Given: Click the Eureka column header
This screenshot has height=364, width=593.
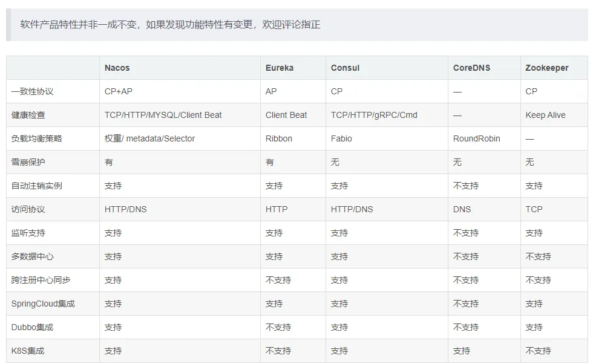Looking at the screenshot, I should (280, 68).
